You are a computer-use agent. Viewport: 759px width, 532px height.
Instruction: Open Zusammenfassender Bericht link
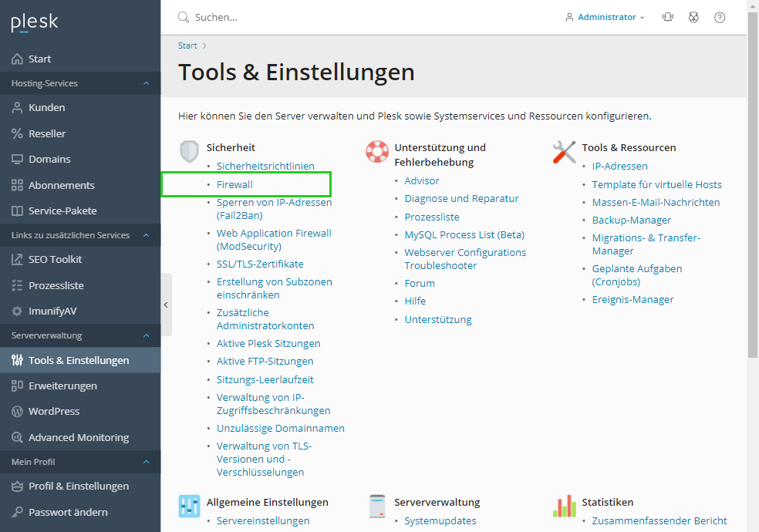tap(659, 521)
